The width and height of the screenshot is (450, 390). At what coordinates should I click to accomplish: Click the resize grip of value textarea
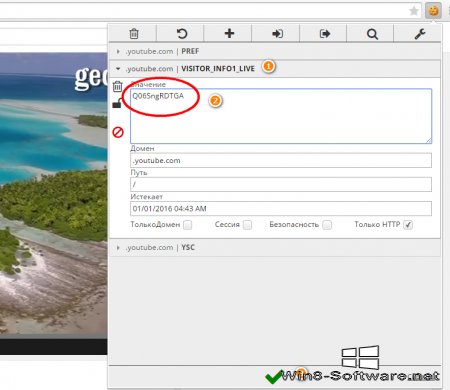point(429,141)
